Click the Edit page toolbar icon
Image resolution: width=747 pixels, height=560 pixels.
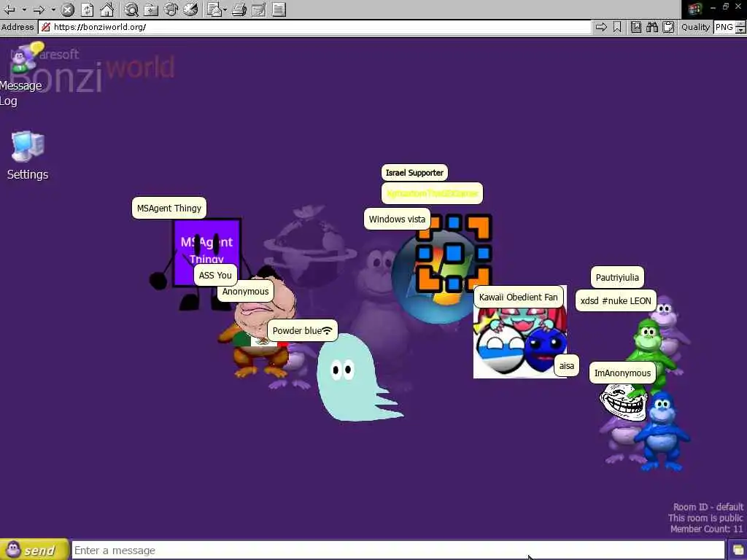tap(259, 9)
